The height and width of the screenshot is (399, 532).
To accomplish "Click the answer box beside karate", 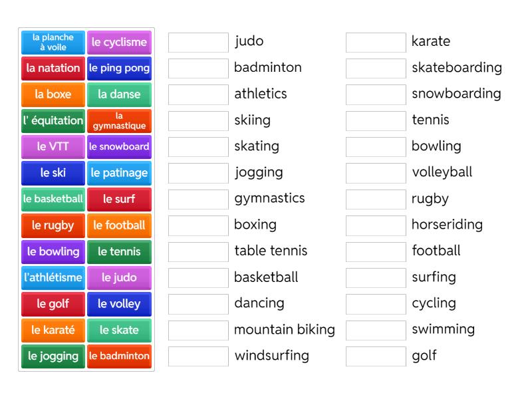I will (x=375, y=42).
